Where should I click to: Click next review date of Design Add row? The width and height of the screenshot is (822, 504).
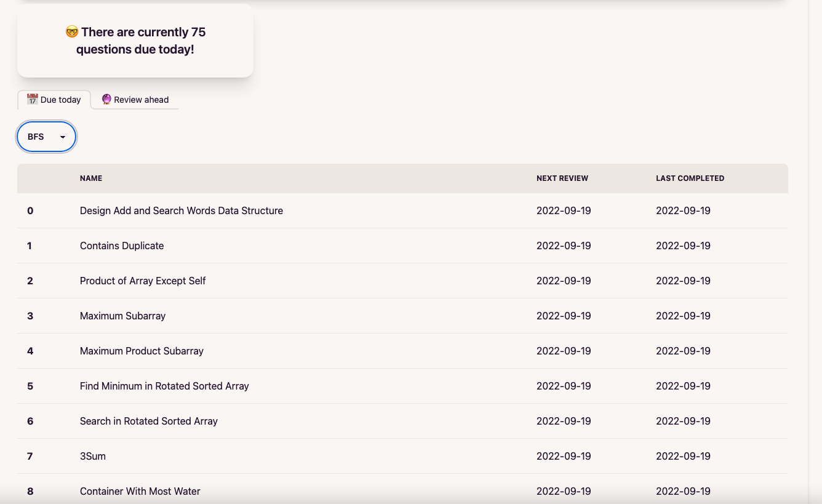[x=564, y=210]
